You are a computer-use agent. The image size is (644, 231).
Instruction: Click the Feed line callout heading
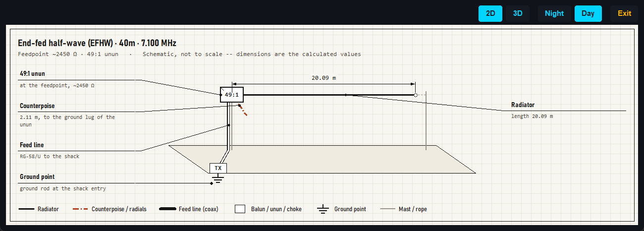tap(32, 145)
